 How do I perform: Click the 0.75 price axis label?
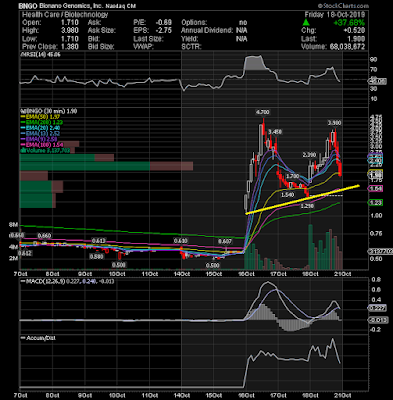coord(376,233)
